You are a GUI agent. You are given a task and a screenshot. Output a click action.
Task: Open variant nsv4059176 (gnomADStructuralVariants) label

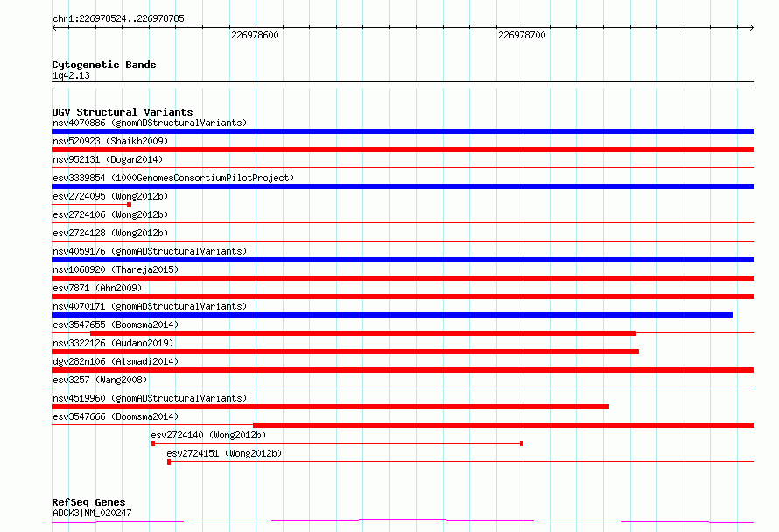(150, 251)
